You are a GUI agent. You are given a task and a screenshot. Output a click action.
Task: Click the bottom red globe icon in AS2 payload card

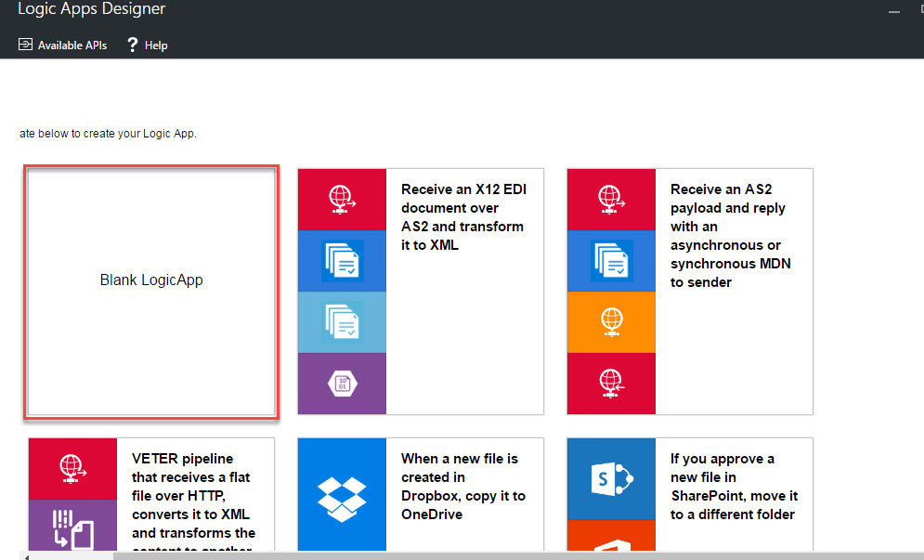(x=611, y=384)
